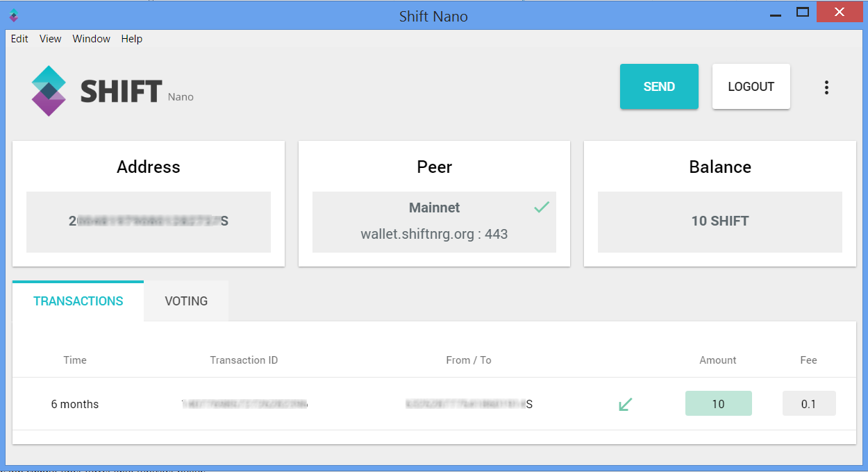
Task: Switch to the VOTING tab
Action: (x=186, y=301)
